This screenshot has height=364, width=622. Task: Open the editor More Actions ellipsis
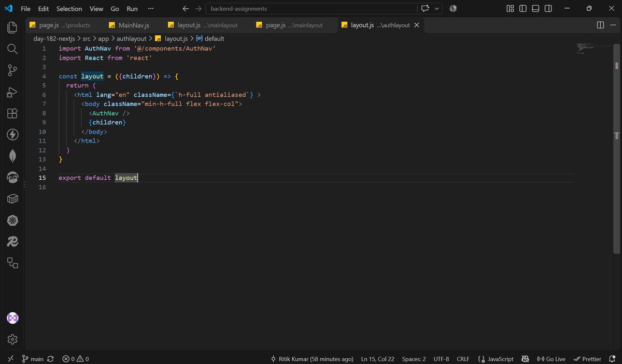613,25
